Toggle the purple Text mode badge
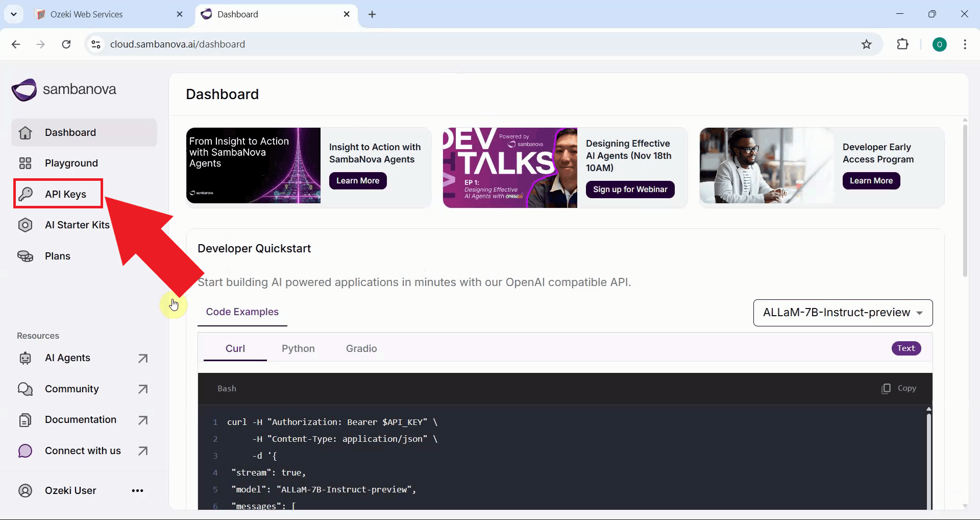Viewport: 980px width, 520px height. [905, 348]
